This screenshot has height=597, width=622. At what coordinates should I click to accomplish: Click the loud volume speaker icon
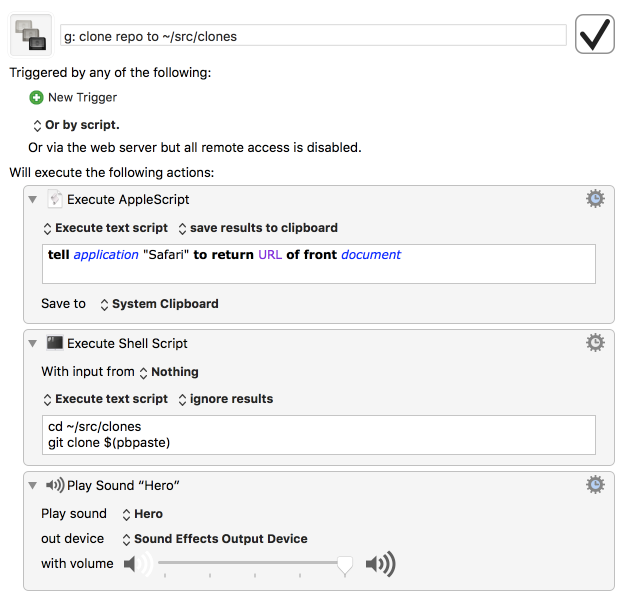coord(380,565)
